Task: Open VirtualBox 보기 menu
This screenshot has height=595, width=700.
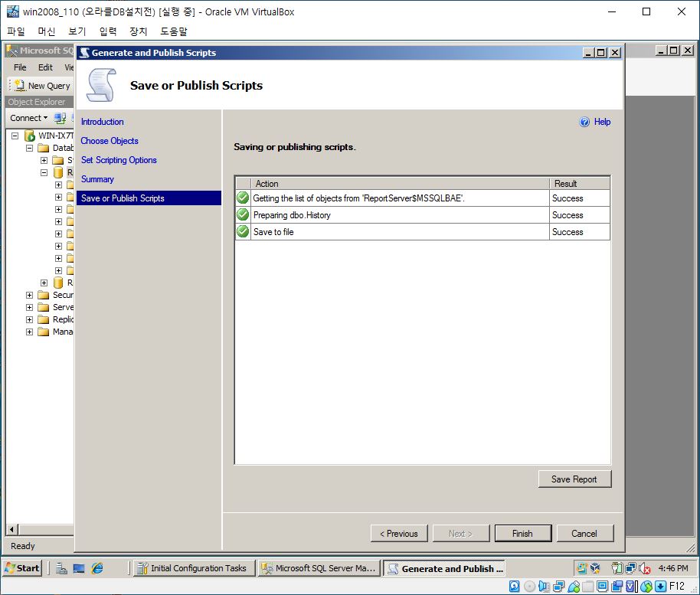Action: point(77,31)
